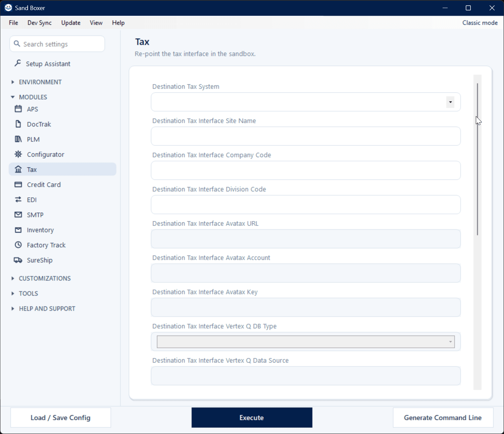The image size is (504, 434).
Task: Click the APS calendar icon
Action: [x=18, y=109]
